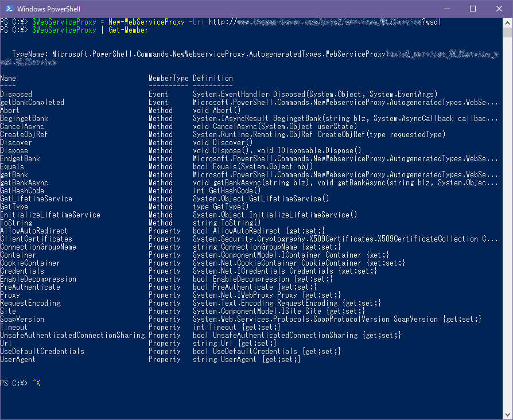Click the getBank method name
The height and width of the screenshot is (420, 513).
tap(14, 174)
